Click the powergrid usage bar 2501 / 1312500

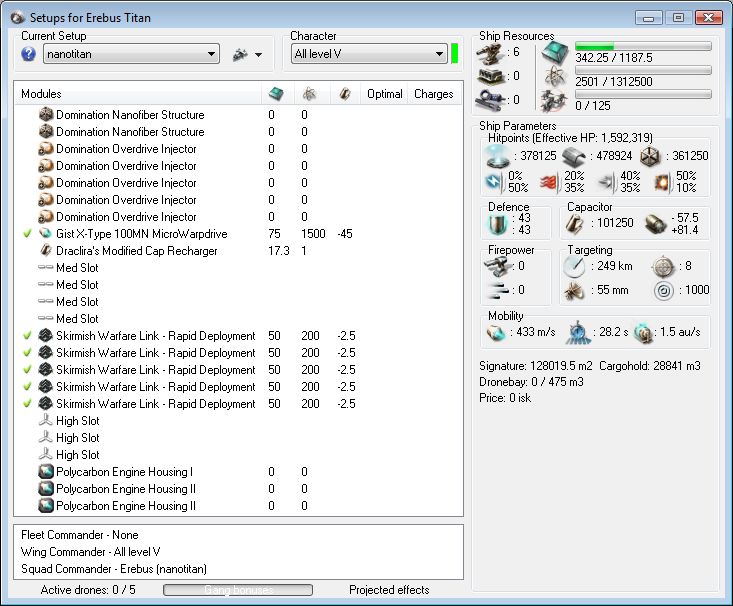point(643,70)
